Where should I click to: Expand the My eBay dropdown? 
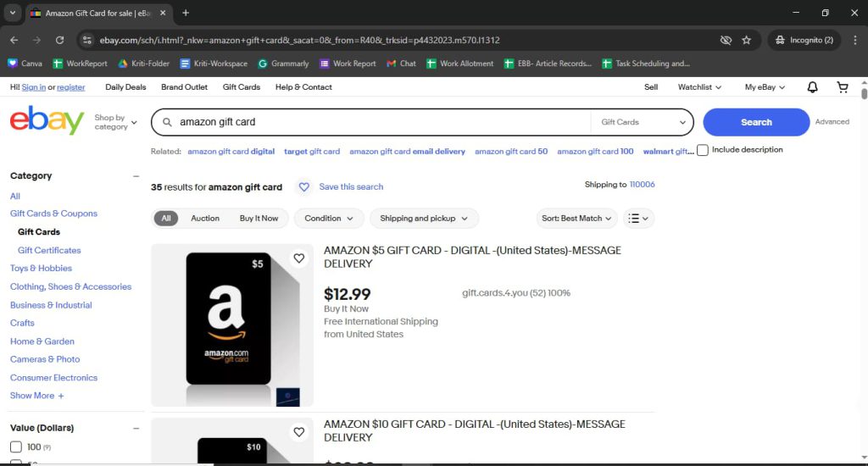point(765,87)
